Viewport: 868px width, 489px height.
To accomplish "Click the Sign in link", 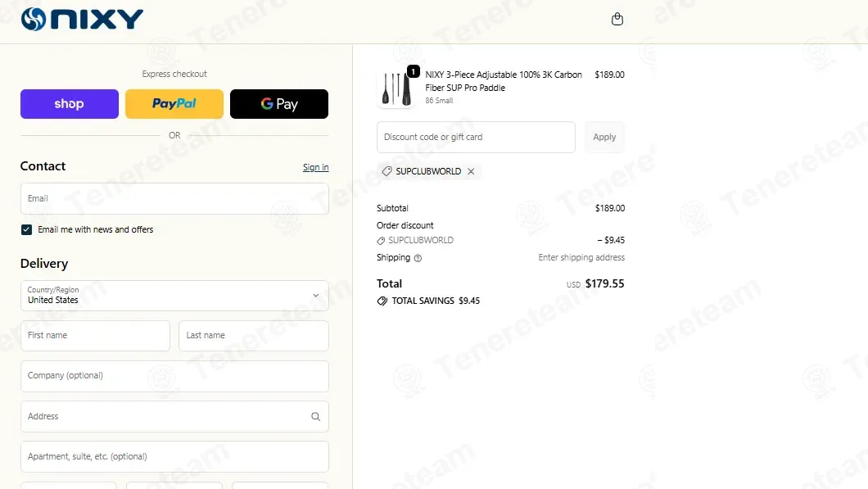I will tap(315, 167).
